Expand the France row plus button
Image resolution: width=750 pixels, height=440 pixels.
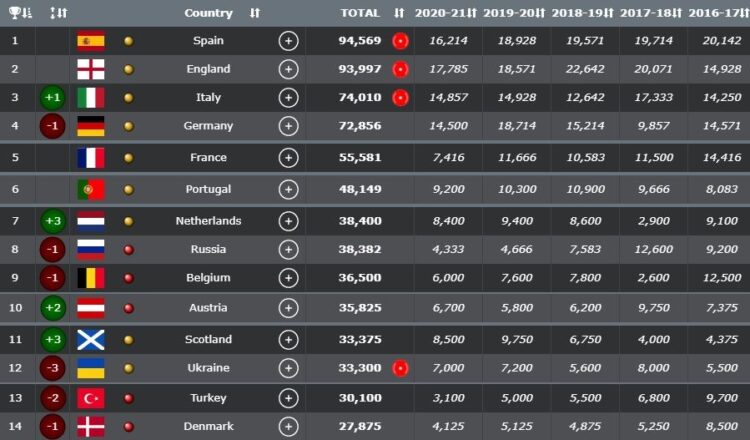click(288, 158)
